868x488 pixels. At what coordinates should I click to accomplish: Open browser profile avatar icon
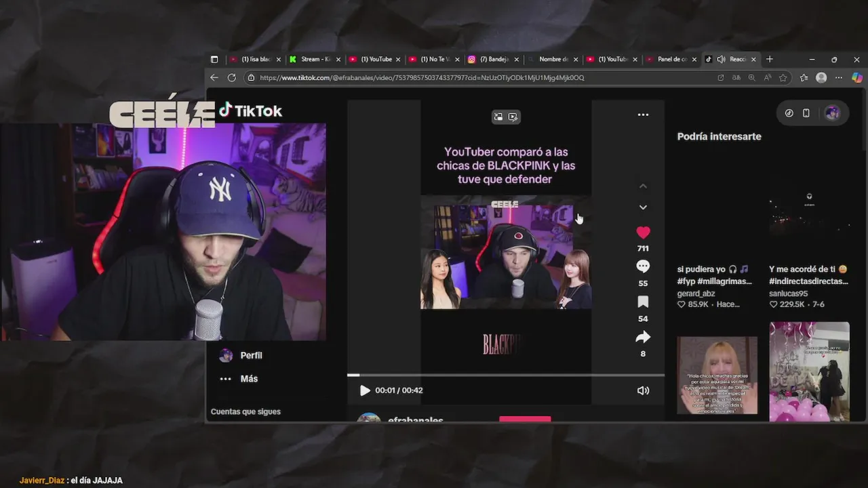(x=821, y=77)
